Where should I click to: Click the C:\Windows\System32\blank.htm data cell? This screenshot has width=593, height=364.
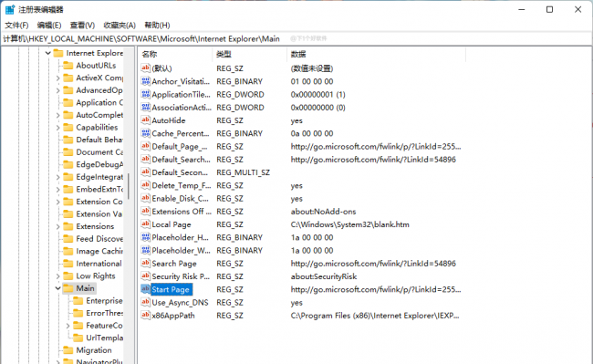[x=349, y=224]
